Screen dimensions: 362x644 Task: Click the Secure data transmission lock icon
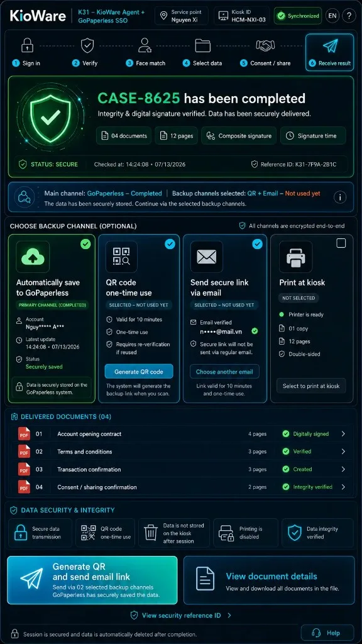pyautogui.click(x=21, y=533)
